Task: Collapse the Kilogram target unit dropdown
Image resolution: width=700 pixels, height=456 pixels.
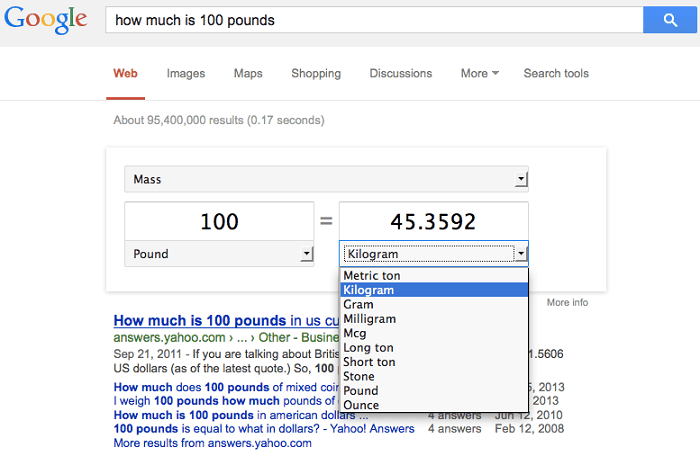Action: [433, 254]
